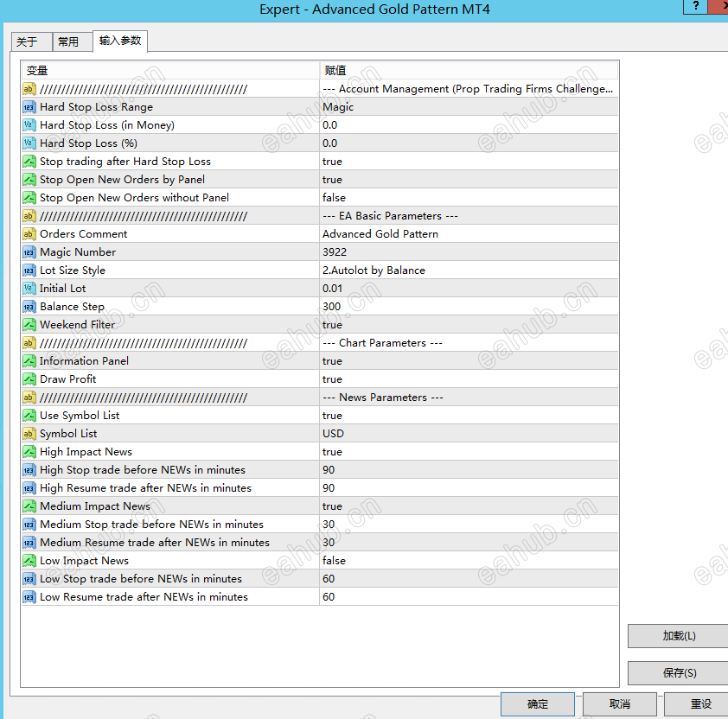Click the icon next to Stop Open New Orders by Panel
728x719 pixels.
click(29, 180)
